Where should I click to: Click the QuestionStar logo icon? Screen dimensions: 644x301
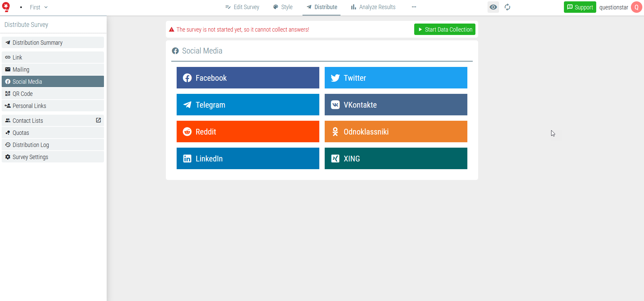(6, 7)
